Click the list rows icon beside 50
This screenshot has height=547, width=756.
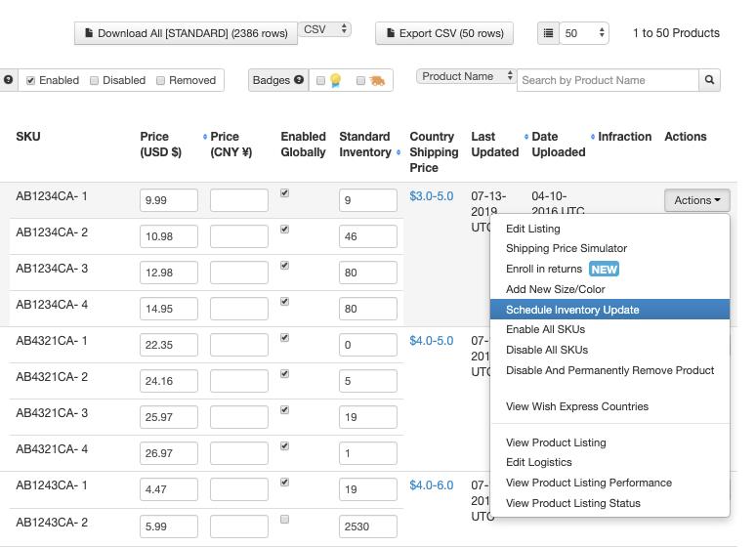click(x=548, y=33)
